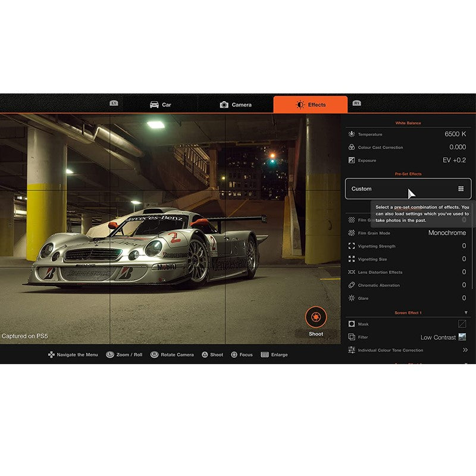Click the touchpad icon beside Enlarge
Image resolution: width=476 pixels, height=476 pixels.
tap(265, 355)
